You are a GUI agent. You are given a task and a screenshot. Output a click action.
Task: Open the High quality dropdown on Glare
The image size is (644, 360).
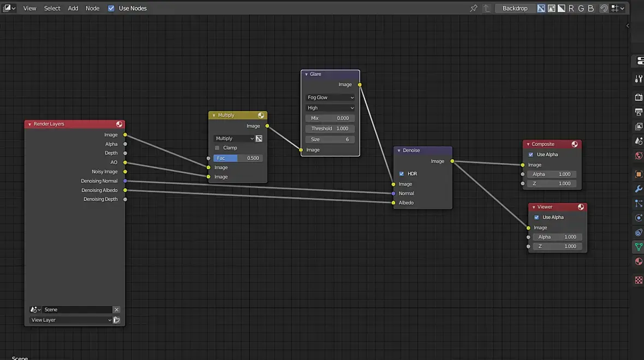coord(330,108)
